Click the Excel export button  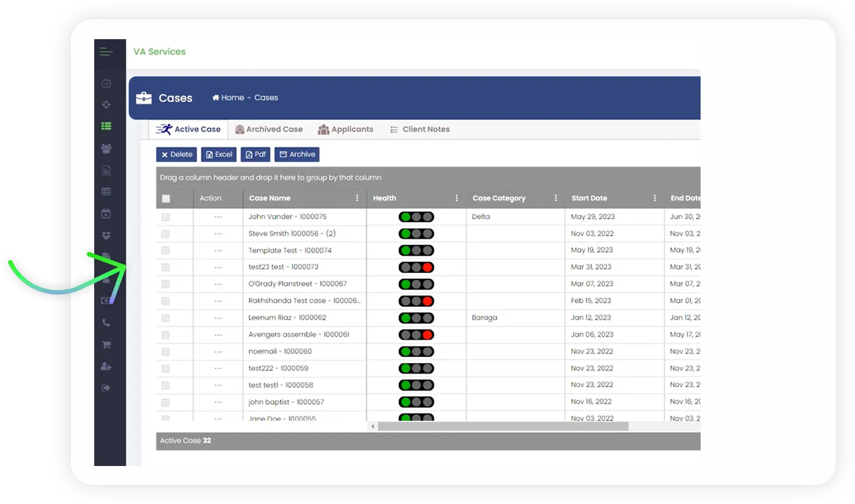(219, 154)
